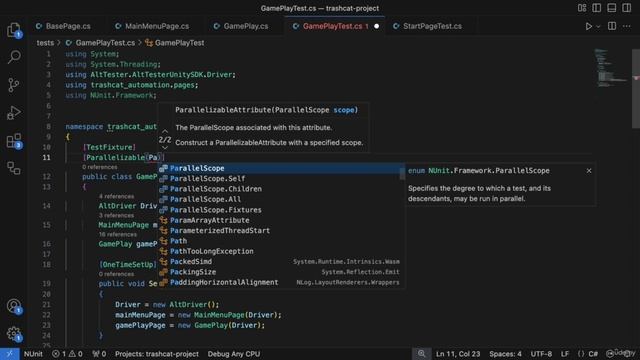The image size is (640, 360).
Task: Click the tests breadcrumb folder
Action: 45,43
